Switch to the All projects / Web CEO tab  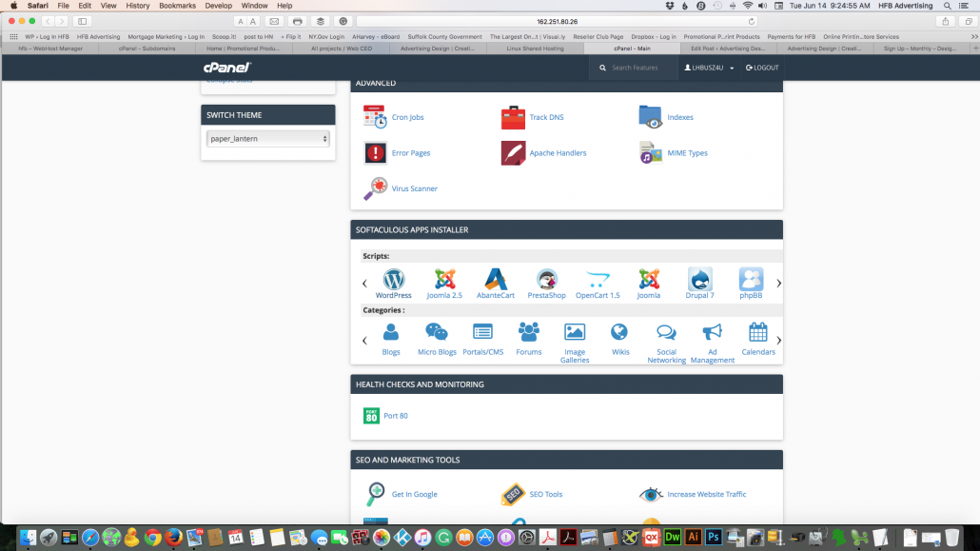(x=342, y=49)
